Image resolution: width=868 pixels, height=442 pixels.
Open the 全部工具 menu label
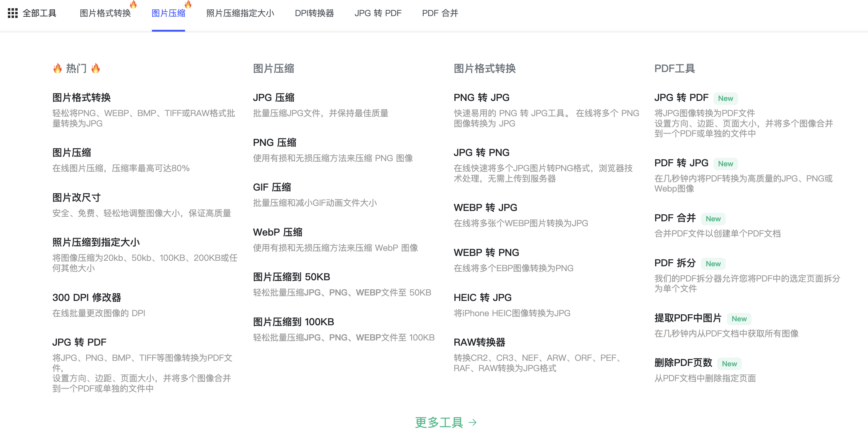point(40,13)
